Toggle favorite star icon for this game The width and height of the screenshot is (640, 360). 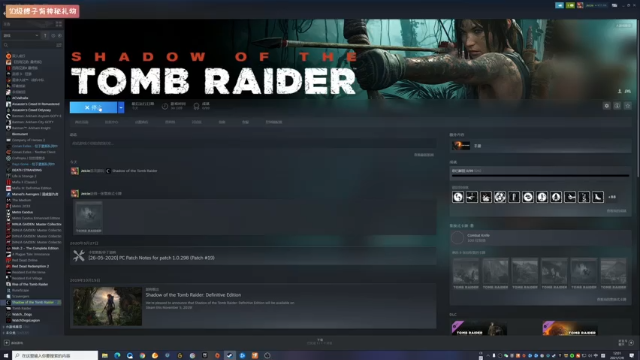click(628, 106)
